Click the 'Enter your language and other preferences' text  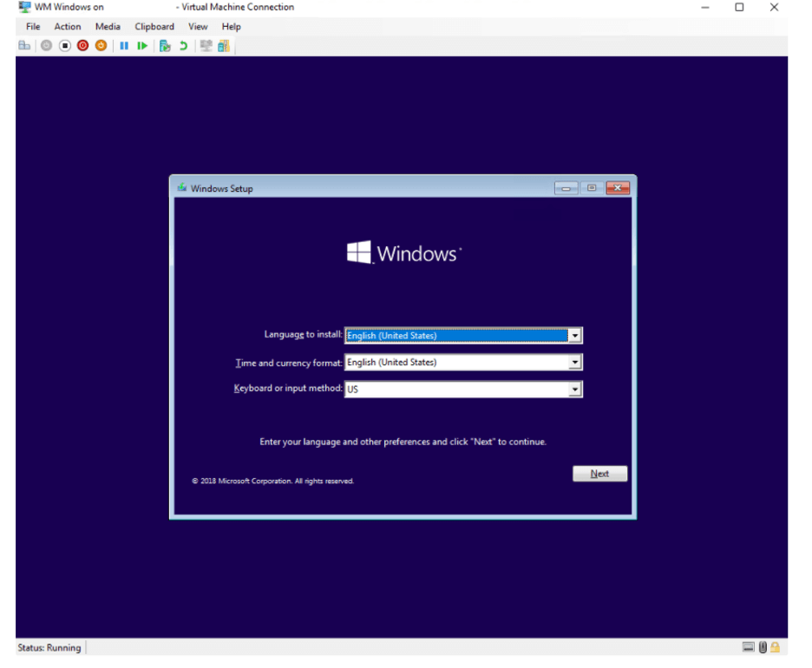[403, 442]
